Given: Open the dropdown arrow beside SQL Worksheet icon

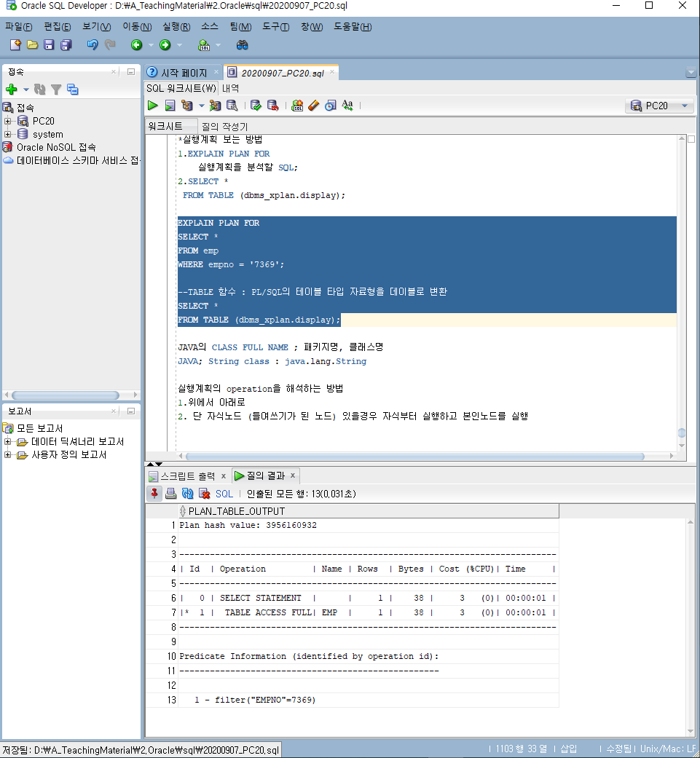Looking at the screenshot, I should [x=218, y=45].
